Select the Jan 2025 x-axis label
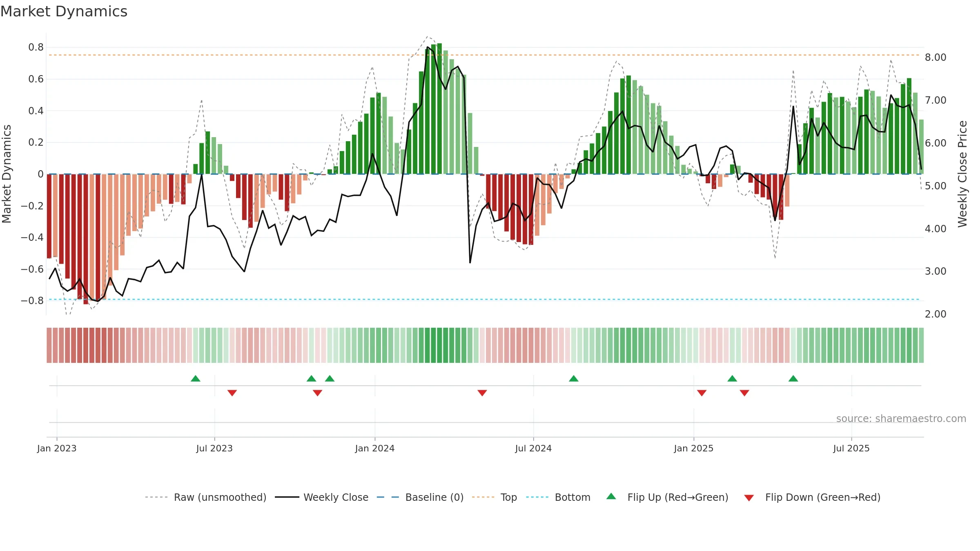 [694, 448]
